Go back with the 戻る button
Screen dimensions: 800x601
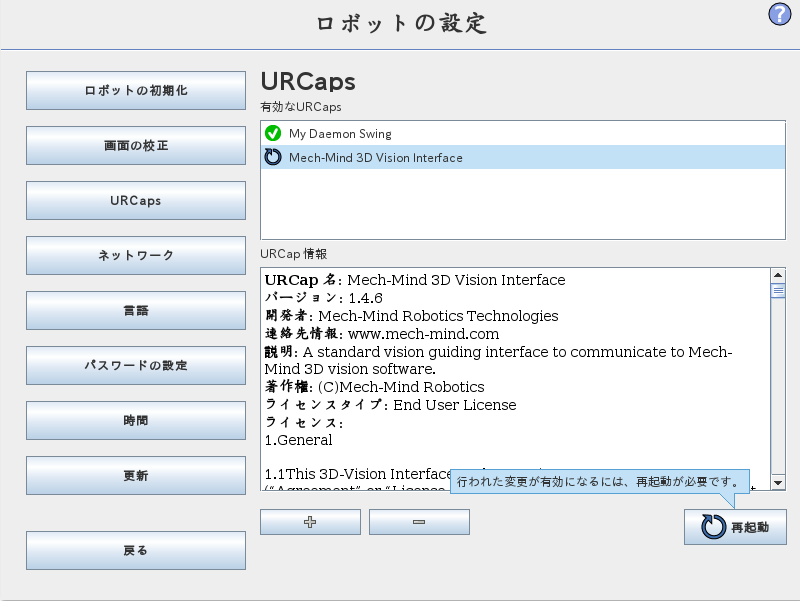[136, 550]
